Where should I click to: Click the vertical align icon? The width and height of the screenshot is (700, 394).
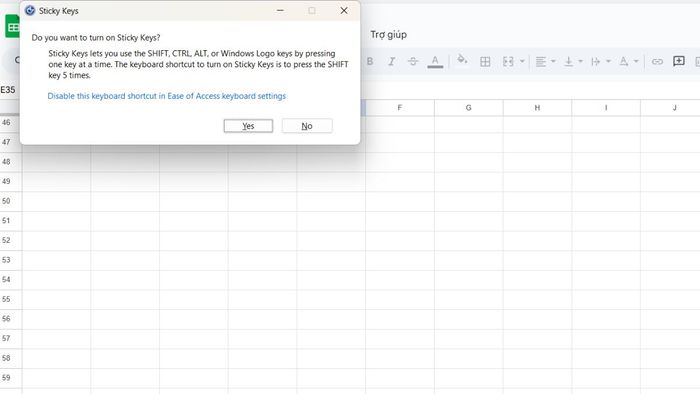tap(568, 62)
